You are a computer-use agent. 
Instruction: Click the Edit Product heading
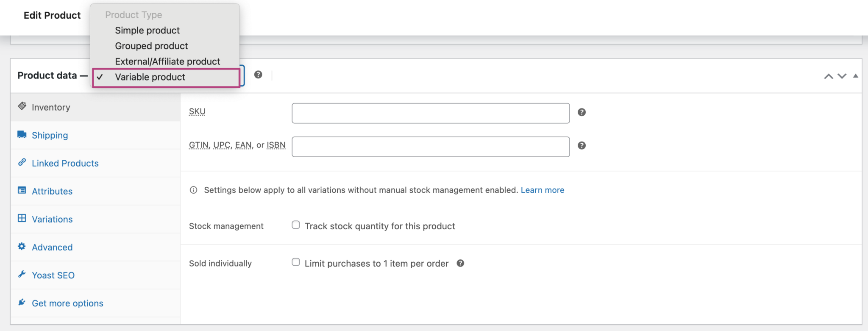click(52, 15)
